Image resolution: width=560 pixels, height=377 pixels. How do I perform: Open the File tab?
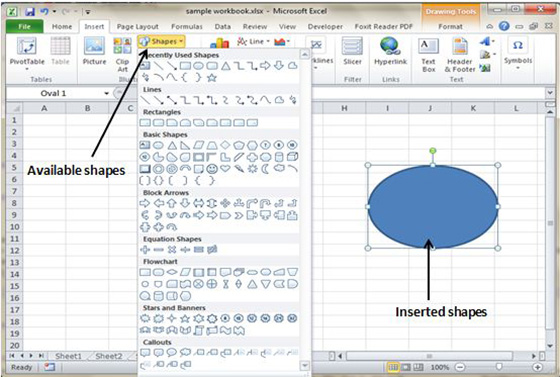tap(25, 26)
